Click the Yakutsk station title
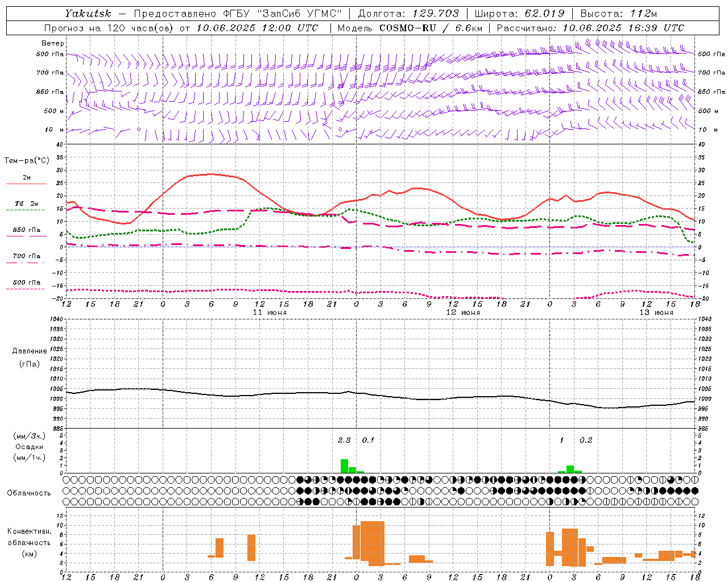The height and width of the screenshot is (582, 728). click(x=88, y=14)
